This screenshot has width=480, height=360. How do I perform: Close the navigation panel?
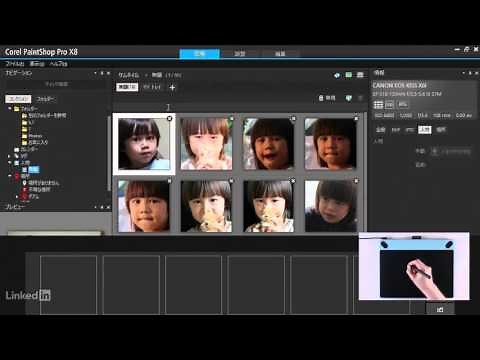(x=108, y=73)
